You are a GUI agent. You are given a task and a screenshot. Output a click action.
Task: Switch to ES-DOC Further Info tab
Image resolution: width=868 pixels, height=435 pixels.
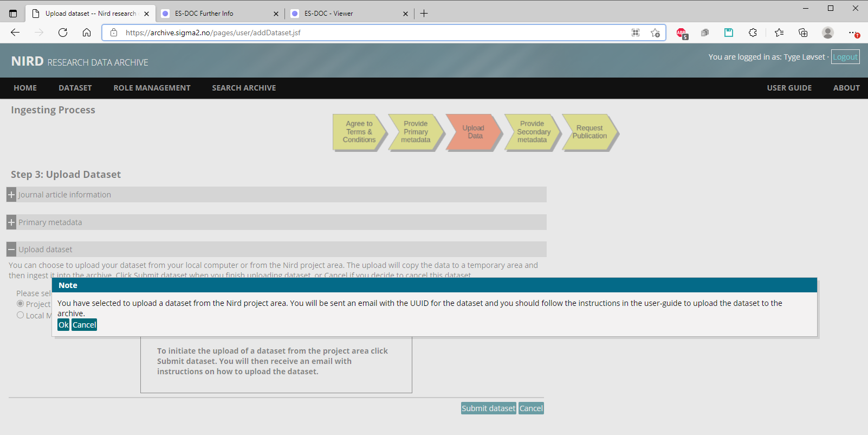pyautogui.click(x=217, y=14)
